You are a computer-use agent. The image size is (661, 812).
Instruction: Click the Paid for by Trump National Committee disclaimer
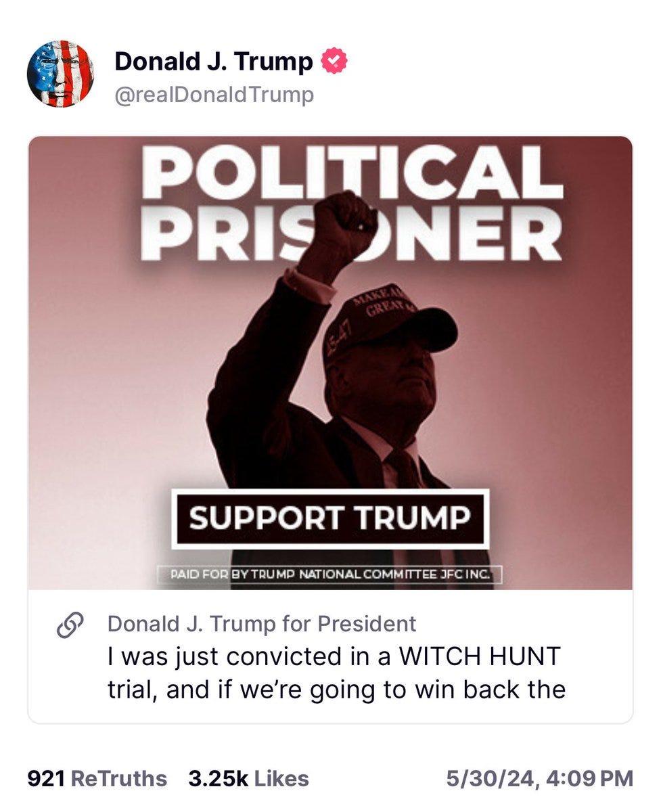[329, 576]
